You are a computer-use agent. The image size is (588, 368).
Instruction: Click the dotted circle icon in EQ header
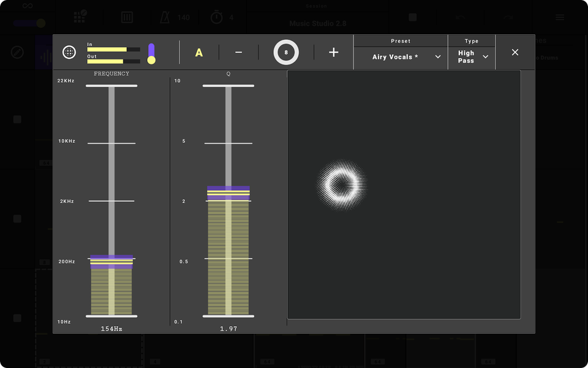pos(69,52)
